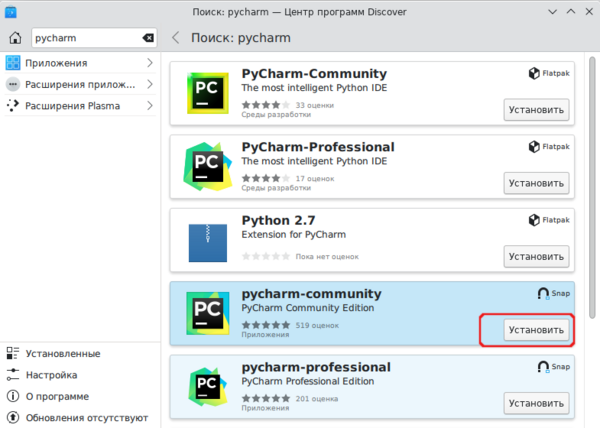Open the Расширения Plasma icon
The image size is (600, 428).
coord(13,106)
